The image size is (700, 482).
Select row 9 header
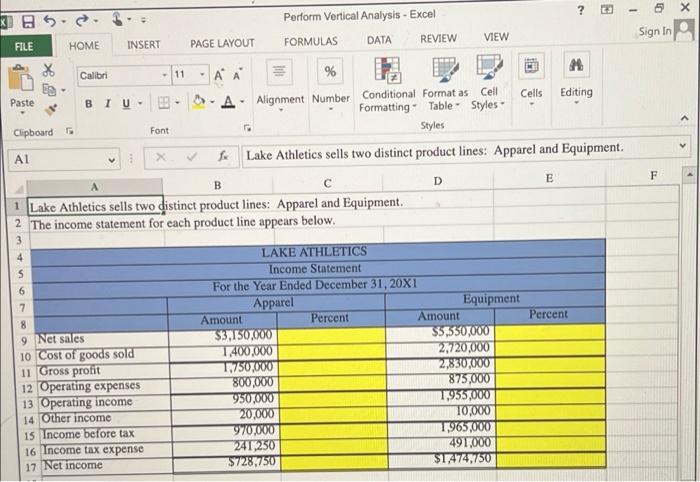[24, 341]
